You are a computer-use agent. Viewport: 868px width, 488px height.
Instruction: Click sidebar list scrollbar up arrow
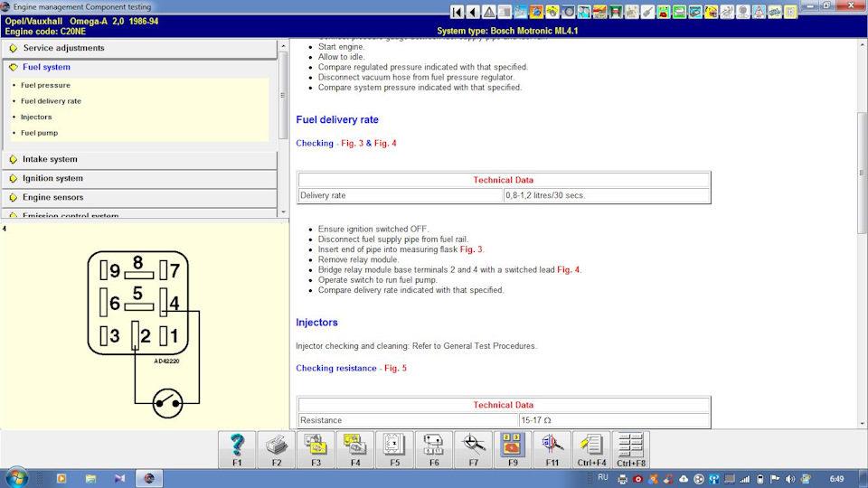click(x=283, y=46)
